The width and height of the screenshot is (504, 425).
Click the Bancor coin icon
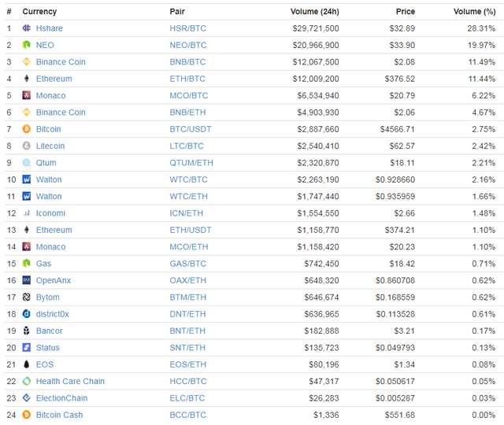click(x=26, y=331)
